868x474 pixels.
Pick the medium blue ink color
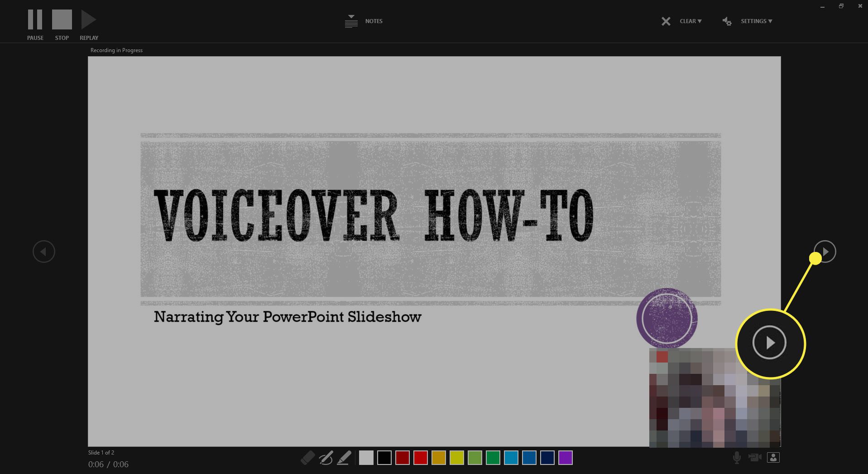(x=529, y=458)
